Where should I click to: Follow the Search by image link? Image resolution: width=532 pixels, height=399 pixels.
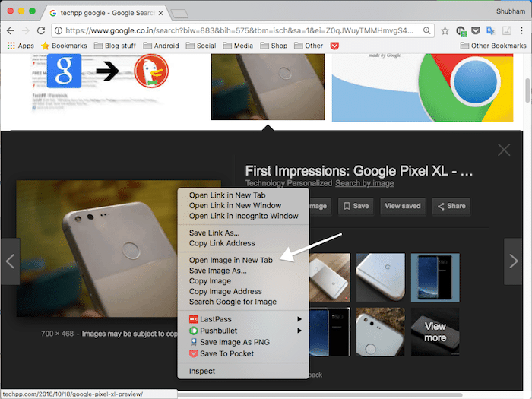coord(365,183)
